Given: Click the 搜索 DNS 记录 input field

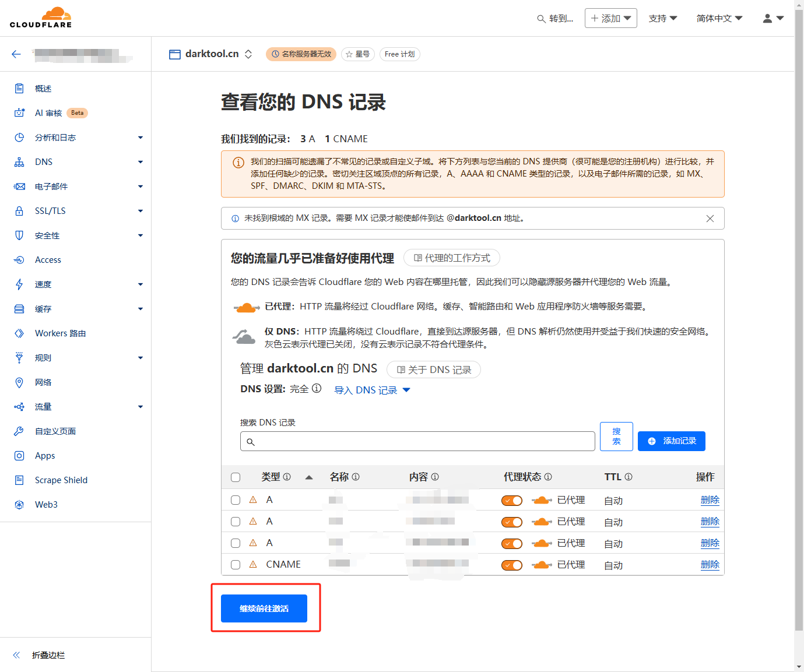Looking at the screenshot, I should 417,441.
